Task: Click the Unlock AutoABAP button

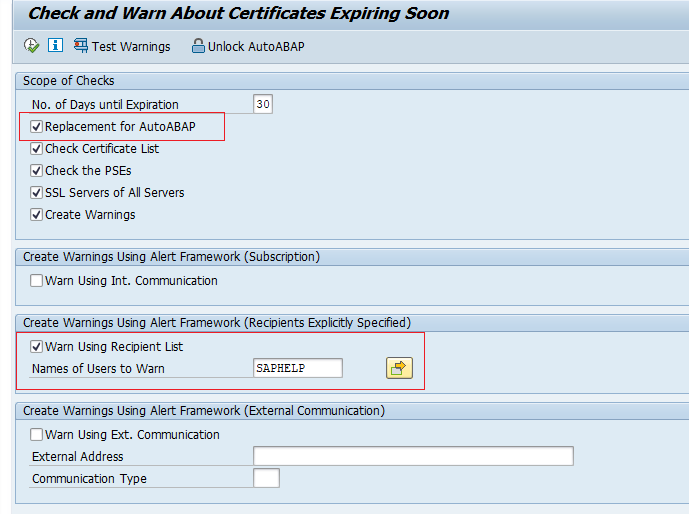Action: pyautogui.click(x=248, y=46)
